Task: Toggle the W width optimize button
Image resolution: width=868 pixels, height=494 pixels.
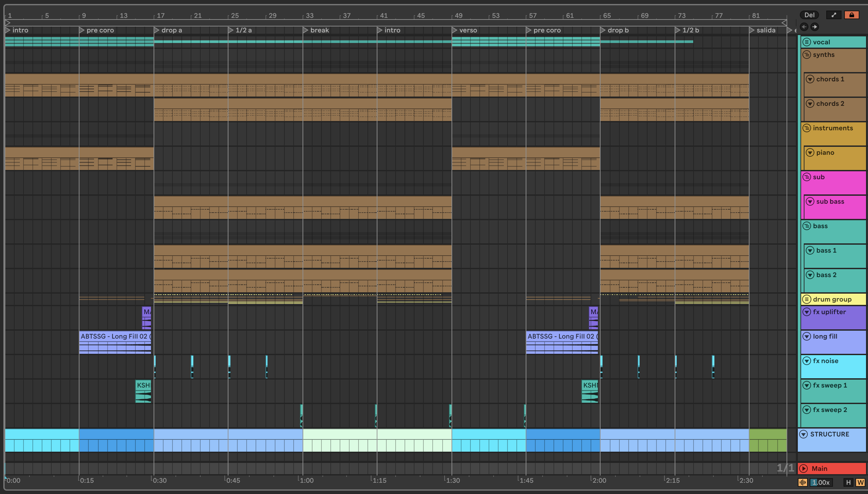Action: pyautogui.click(x=860, y=482)
